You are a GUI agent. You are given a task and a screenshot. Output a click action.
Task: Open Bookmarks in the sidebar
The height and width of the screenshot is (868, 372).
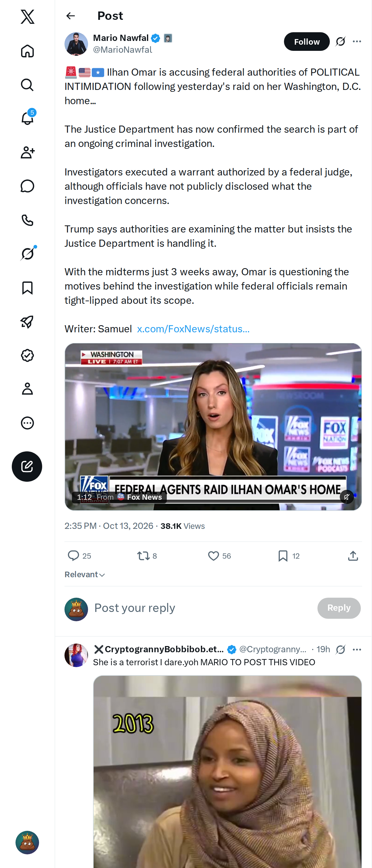pos(27,288)
